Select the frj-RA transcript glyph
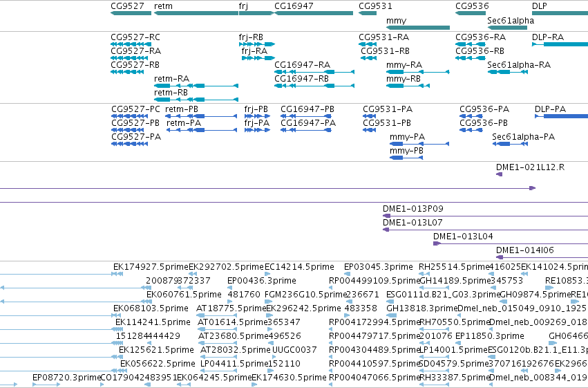The width and height of the screenshot is (588, 388). (x=258, y=58)
